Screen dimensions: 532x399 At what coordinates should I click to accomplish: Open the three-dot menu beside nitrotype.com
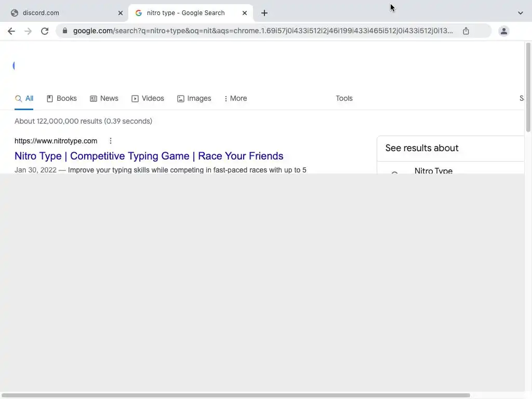pos(111,141)
